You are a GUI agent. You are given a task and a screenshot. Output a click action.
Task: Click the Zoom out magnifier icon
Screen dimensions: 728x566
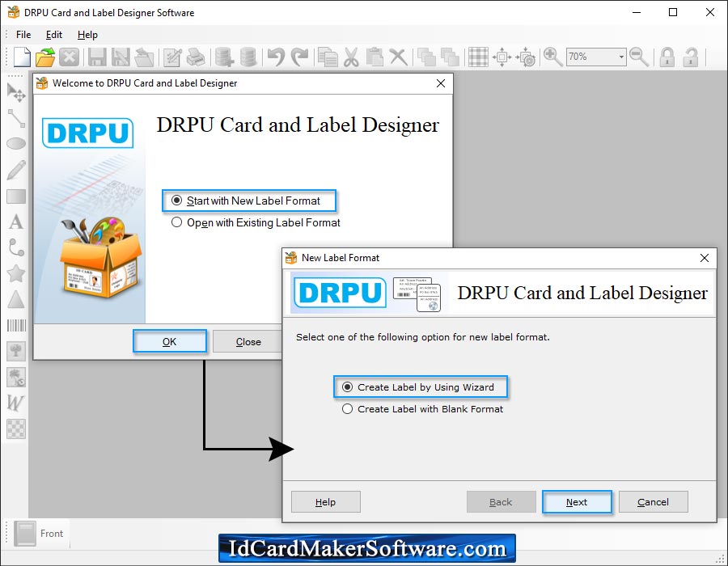pos(639,57)
